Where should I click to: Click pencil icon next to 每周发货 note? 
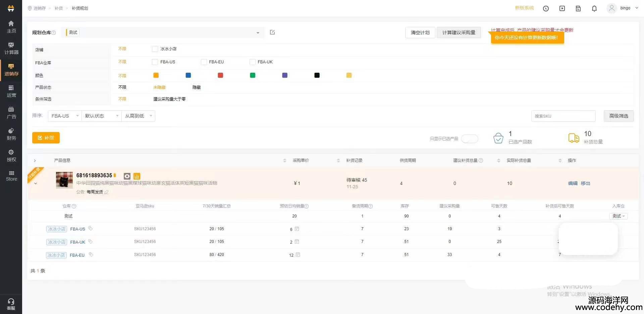(x=107, y=192)
